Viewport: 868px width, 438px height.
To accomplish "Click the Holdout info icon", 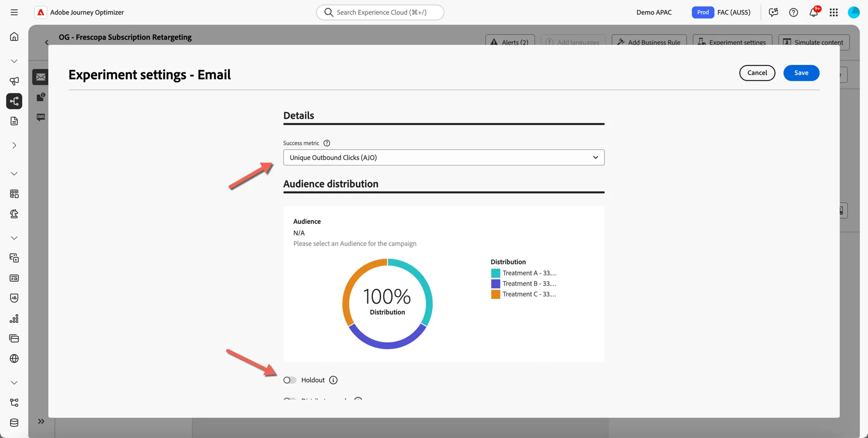I will [x=333, y=380].
